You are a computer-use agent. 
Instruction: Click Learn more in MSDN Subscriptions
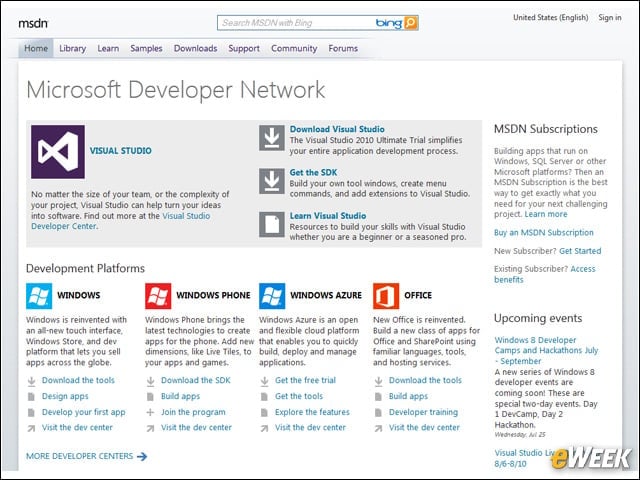pos(546,214)
